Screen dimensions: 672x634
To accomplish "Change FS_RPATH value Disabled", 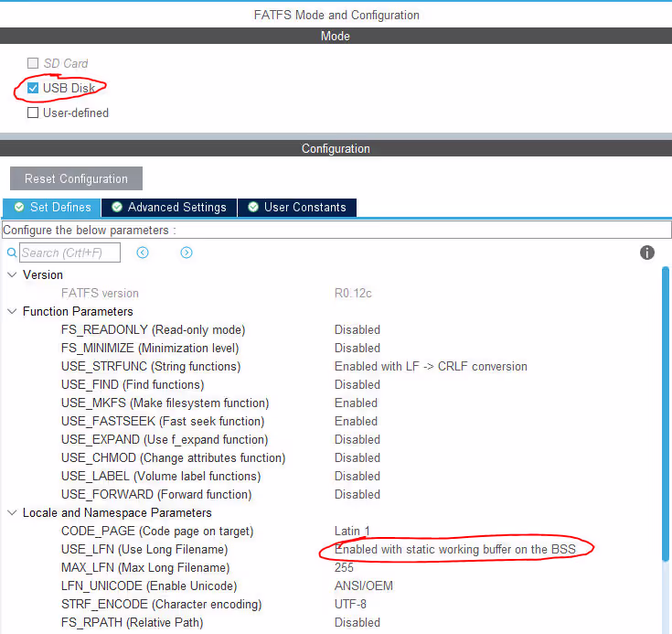I will (x=357, y=622).
